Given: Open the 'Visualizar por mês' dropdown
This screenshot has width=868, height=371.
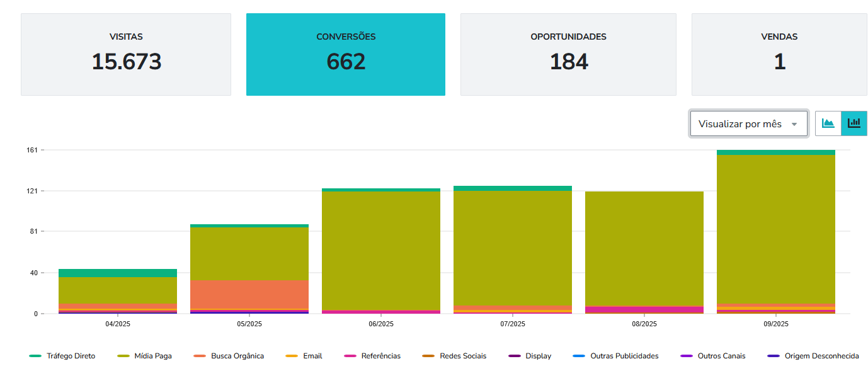Looking at the screenshot, I should click(748, 124).
